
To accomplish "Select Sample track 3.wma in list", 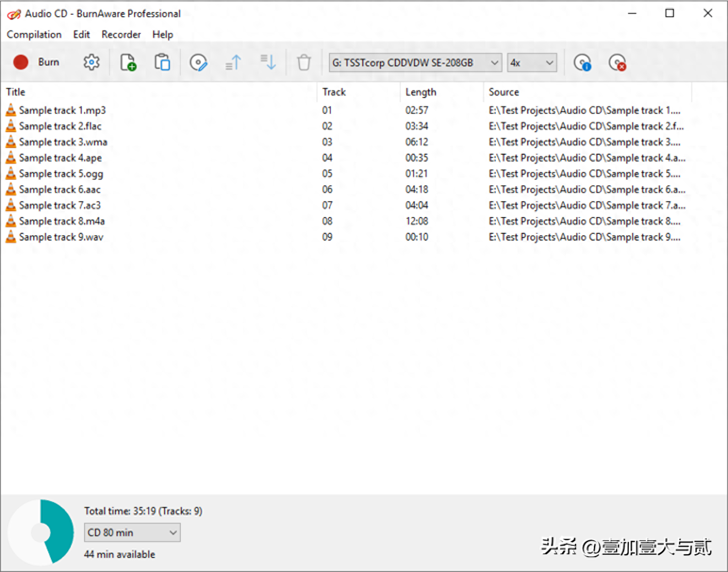I will 63,142.
